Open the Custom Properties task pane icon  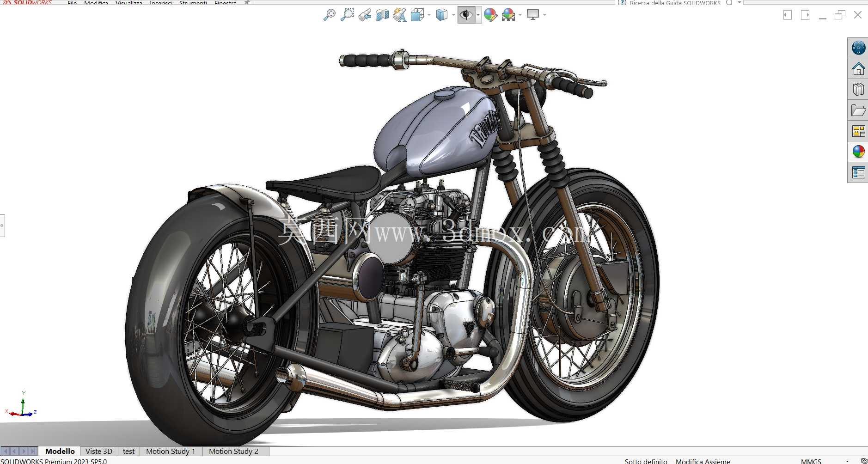858,172
